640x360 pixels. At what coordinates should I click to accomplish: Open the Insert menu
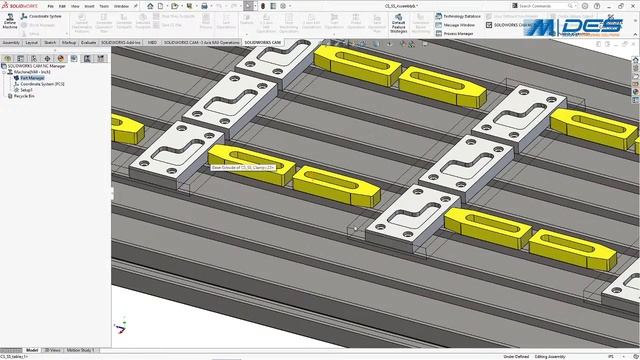89,6
